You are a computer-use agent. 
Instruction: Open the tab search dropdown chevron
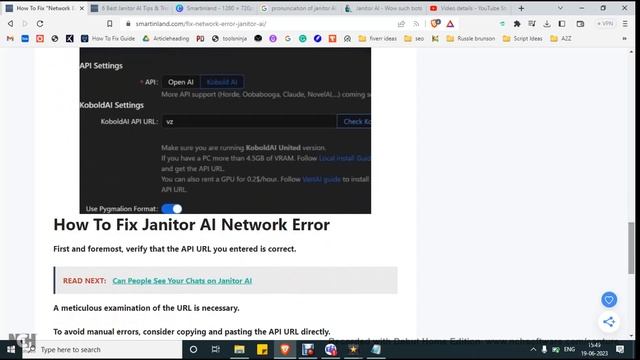[x=560, y=8]
